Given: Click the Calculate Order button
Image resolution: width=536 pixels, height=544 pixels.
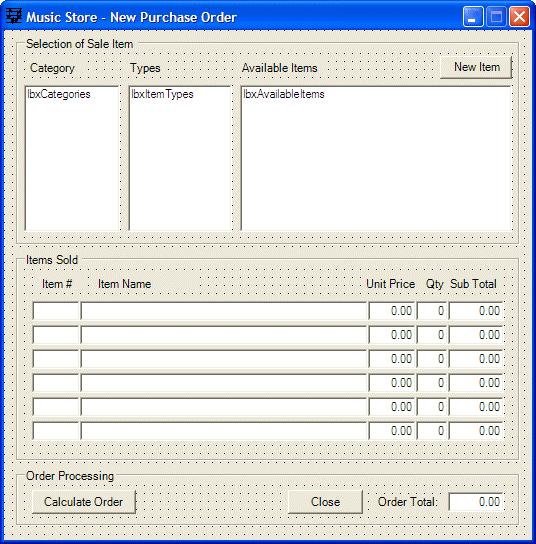Looking at the screenshot, I should [84, 502].
